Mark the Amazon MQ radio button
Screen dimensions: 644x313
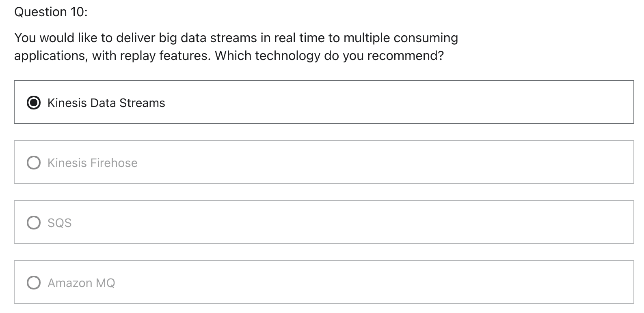pos(34,283)
